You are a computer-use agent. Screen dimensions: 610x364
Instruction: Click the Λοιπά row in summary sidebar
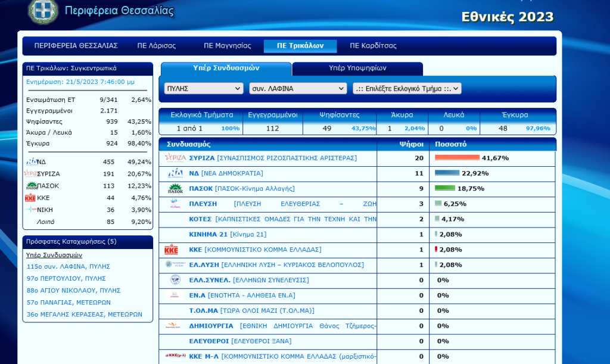pos(88,222)
